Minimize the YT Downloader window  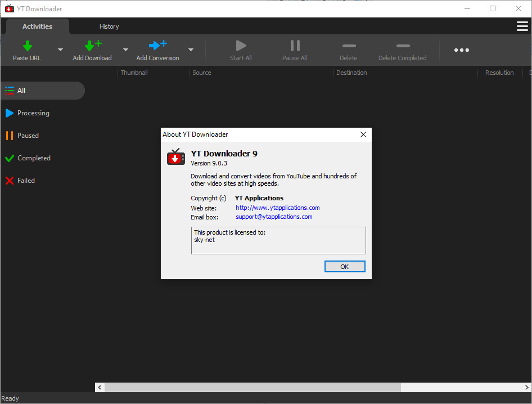tap(467, 8)
